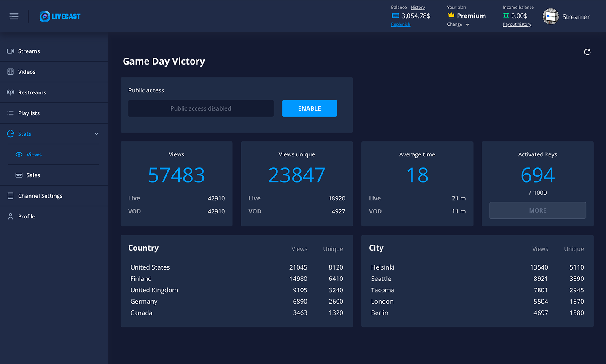Click Replenish under Balance
The height and width of the screenshot is (364, 606).
[400, 24]
